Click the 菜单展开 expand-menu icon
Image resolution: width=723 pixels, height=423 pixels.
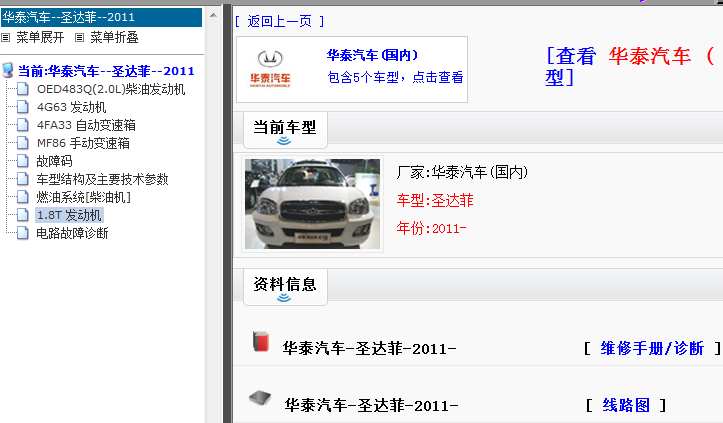[x=6, y=38]
